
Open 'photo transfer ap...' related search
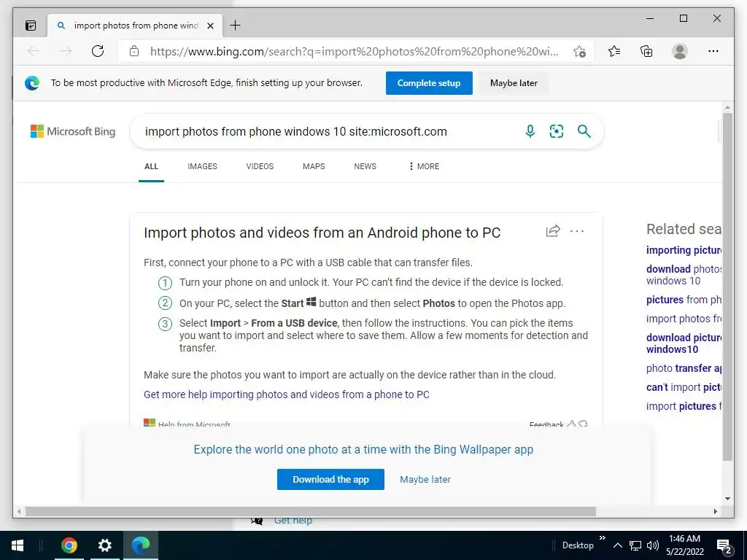[684, 368]
